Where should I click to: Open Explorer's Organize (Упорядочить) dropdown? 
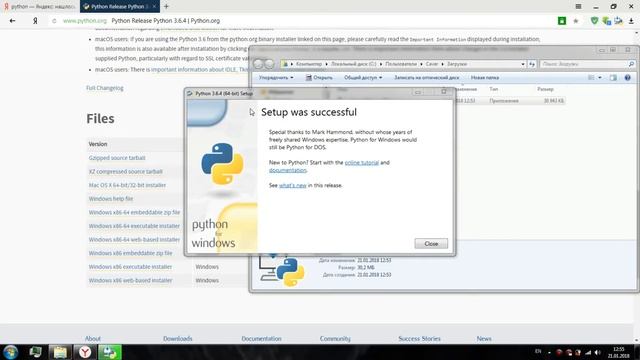276,78
